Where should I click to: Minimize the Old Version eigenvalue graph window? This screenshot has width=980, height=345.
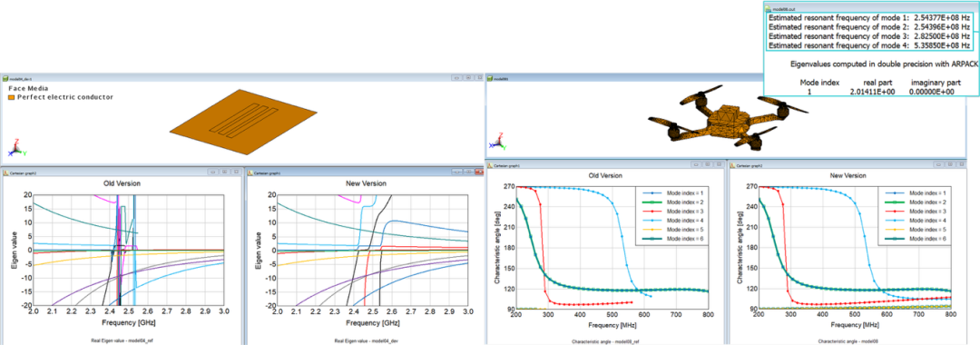212,171
